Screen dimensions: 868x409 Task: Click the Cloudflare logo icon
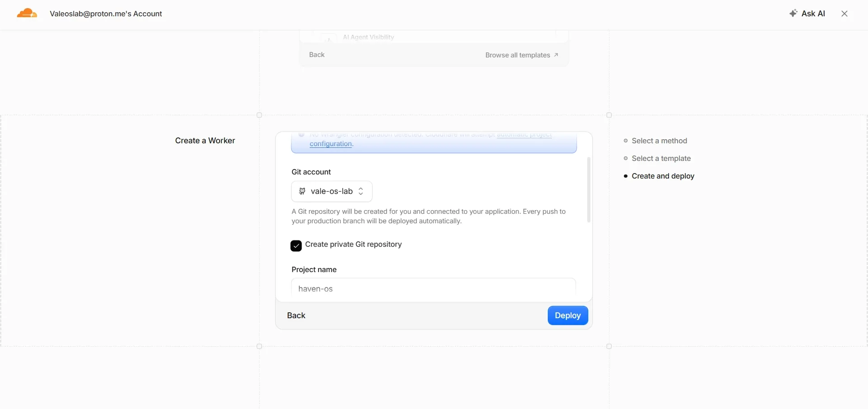[27, 13]
